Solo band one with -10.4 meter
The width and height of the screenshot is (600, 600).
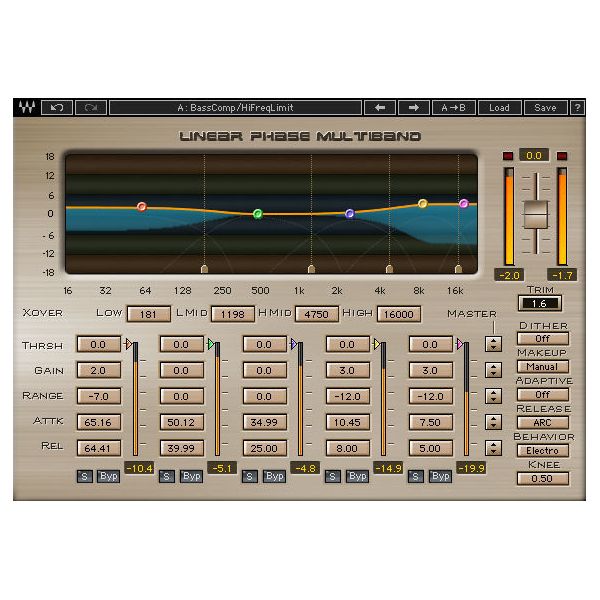85,476
